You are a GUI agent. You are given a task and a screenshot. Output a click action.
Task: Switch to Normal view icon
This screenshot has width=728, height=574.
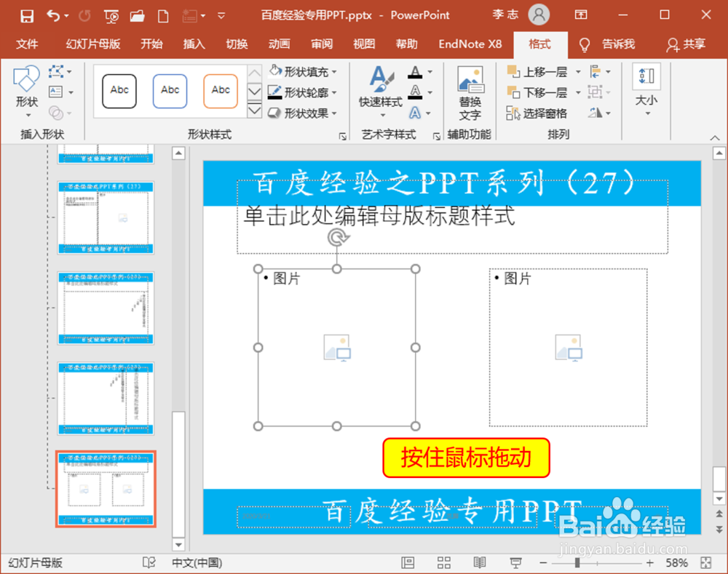pos(408,563)
